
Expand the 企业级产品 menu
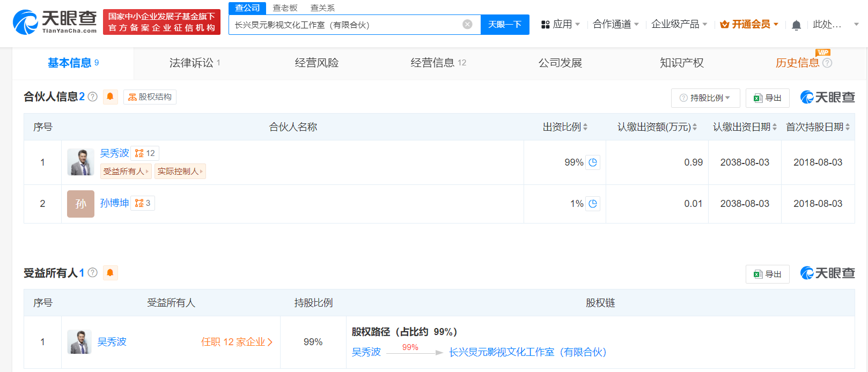[x=679, y=24]
